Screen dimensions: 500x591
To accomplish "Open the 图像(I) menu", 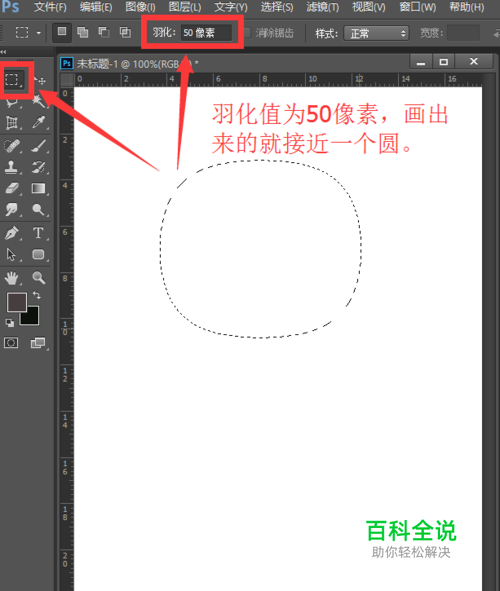I will point(140,7).
